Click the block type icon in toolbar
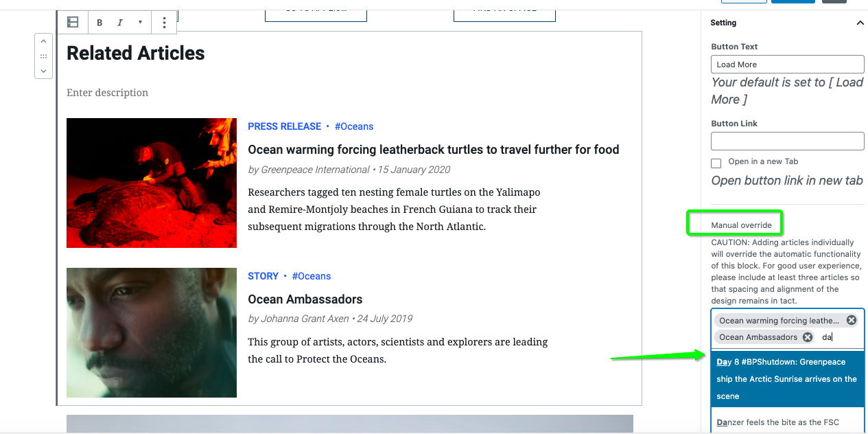The width and height of the screenshot is (868, 434). (73, 23)
